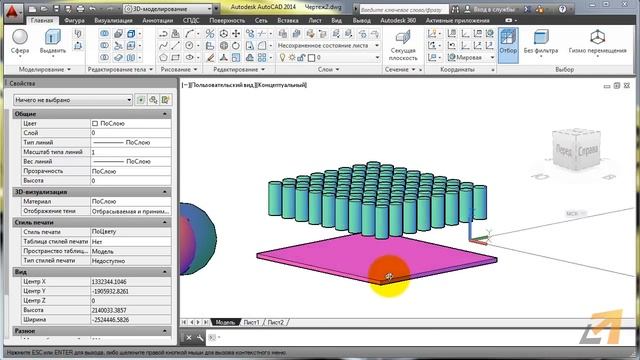The image size is (640, 360).
Task: Toggle the Отбор (culling) button
Action: coord(508,45)
